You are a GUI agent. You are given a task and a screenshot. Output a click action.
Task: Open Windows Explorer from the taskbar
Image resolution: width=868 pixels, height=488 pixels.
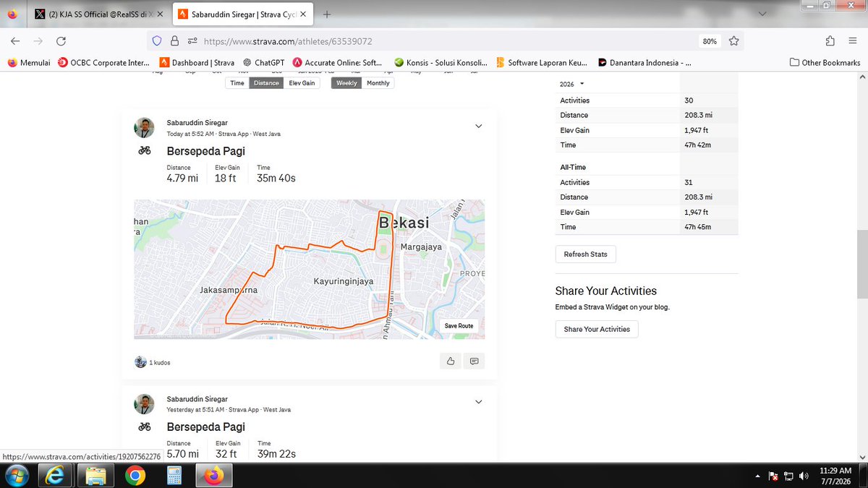[x=95, y=476]
